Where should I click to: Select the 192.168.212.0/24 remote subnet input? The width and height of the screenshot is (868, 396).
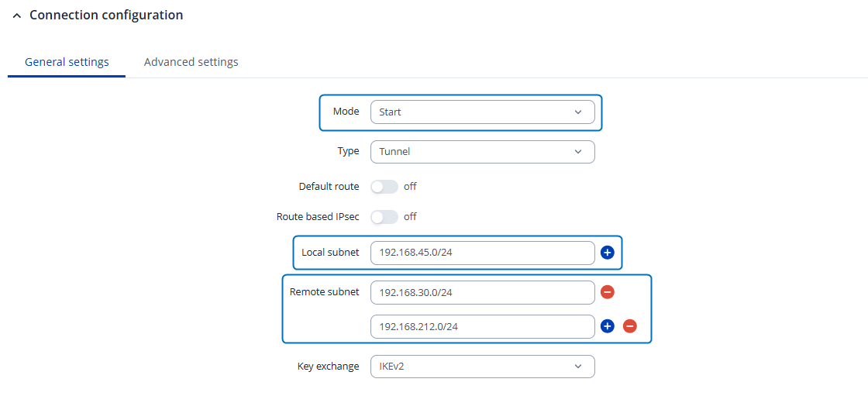pyautogui.click(x=482, y=326)
